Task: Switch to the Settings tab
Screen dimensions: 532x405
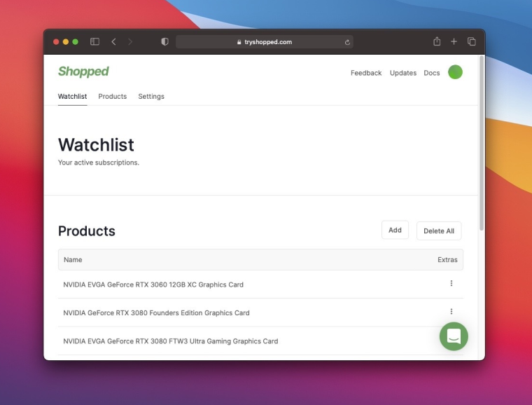Action: (x=151, y=97)
